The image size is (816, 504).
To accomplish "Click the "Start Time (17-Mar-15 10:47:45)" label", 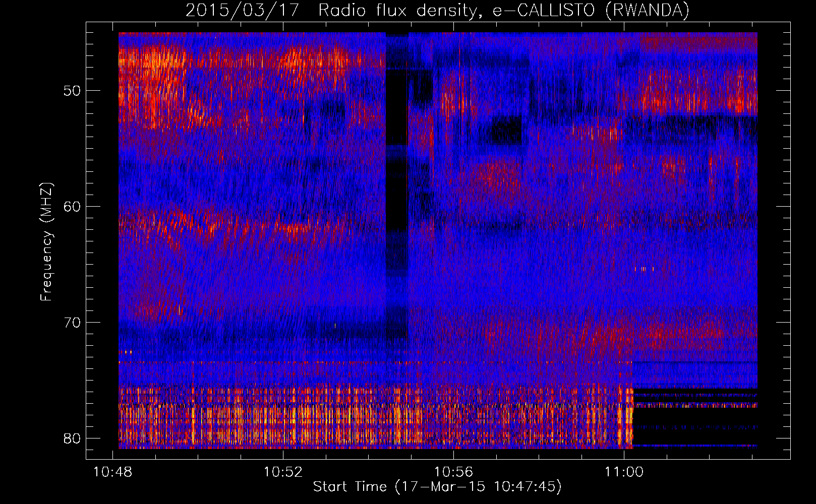I will tap(437, 487).
